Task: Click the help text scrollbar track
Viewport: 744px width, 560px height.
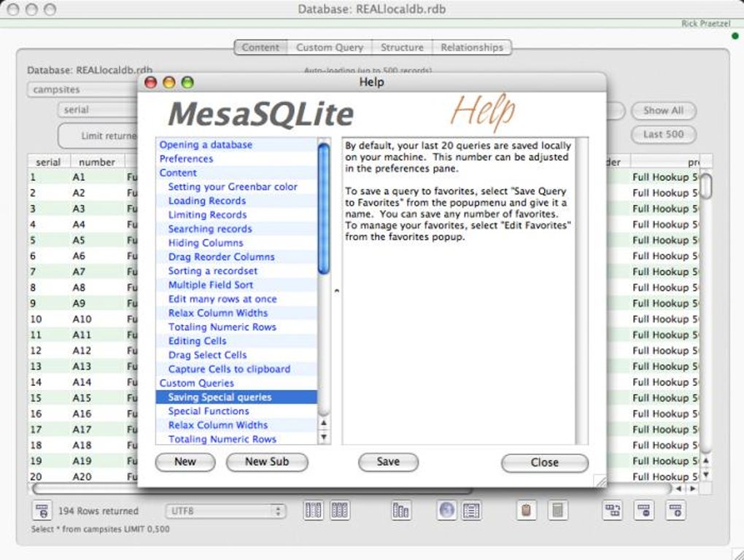Action: pyautogui.click(x=582, y=291)
